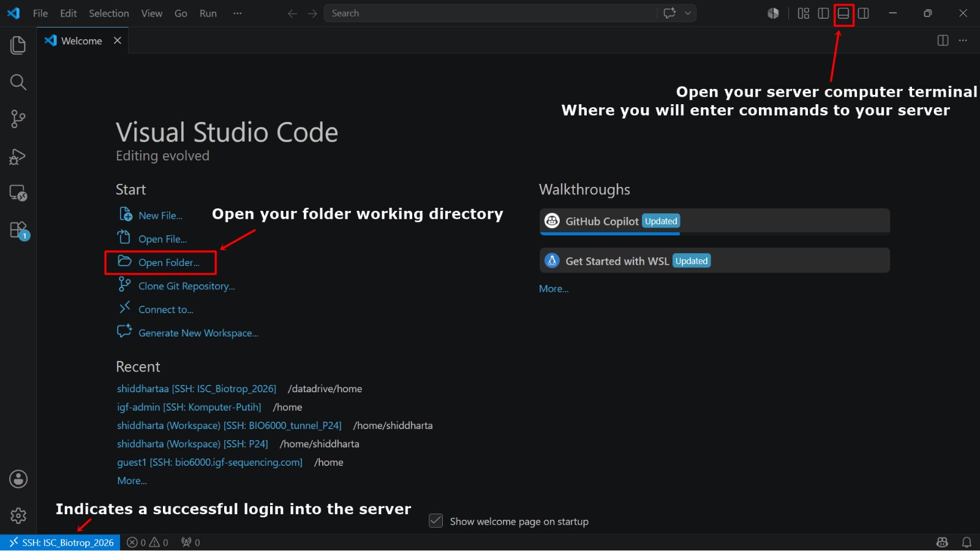980x551 pixels.
Task: Open Customize Layout icon
Action: tap(804, 13)
